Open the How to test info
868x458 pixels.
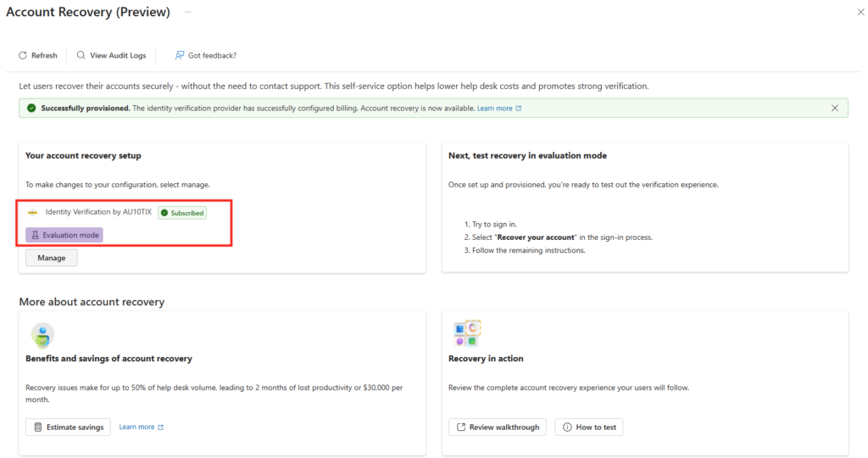click(x=589, y=427)
